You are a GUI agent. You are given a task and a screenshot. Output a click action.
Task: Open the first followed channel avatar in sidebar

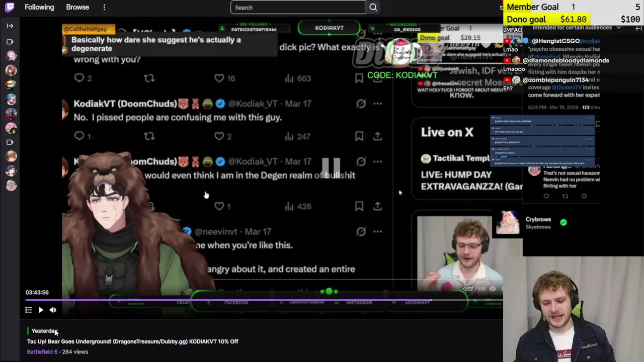(x=11, y=56)
